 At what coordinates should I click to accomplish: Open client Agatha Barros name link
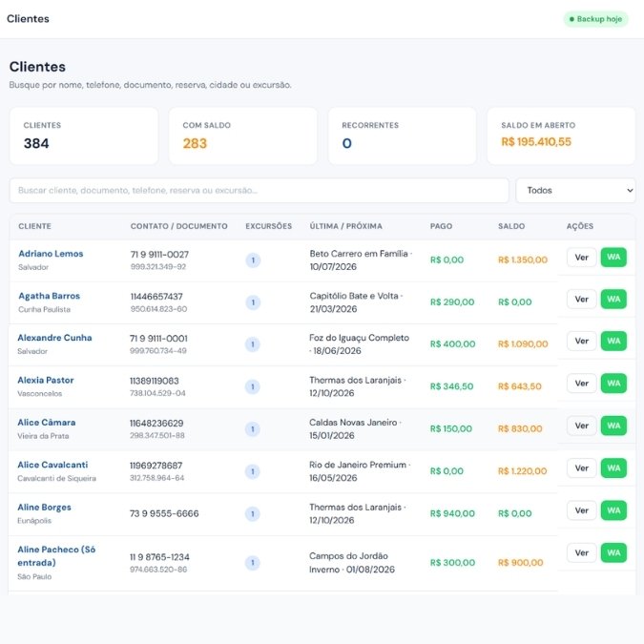pos(49,296)
